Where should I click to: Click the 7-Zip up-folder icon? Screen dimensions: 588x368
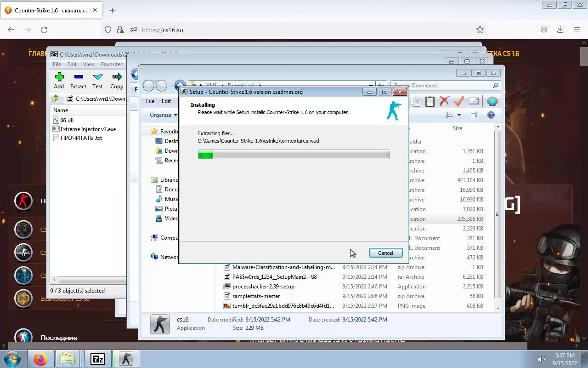(x=56, y=98)
